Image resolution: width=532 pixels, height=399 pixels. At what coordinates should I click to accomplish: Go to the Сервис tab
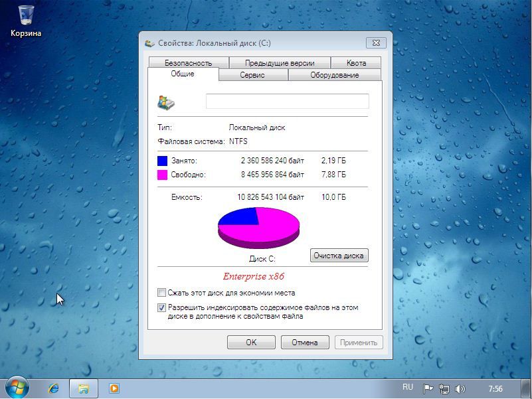tap(252, 75)
